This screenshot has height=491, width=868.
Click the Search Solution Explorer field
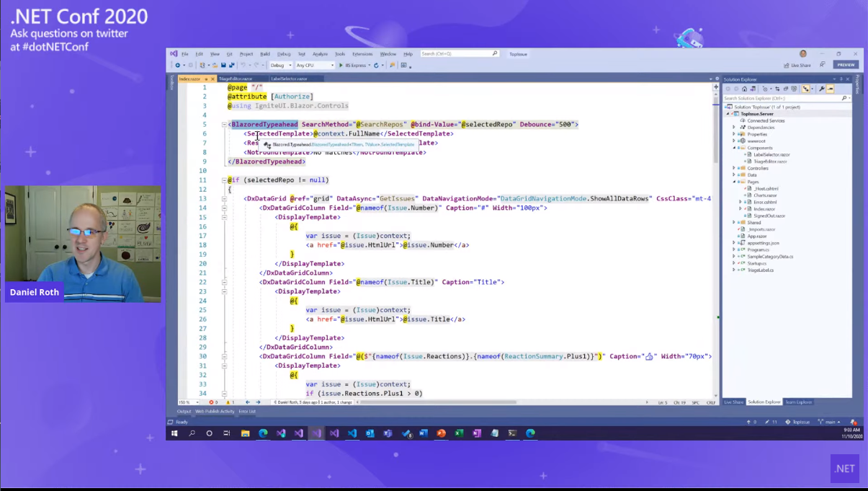(782, 98)
